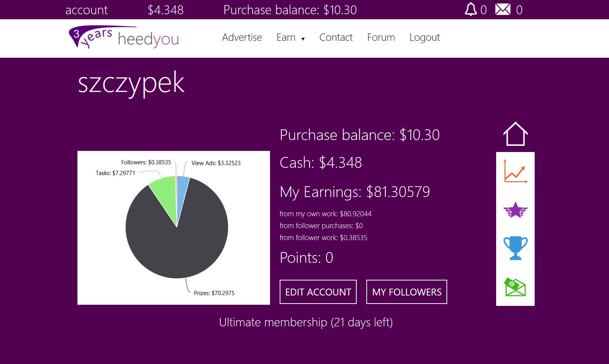Open the Forum link
The image size is (609, 364).
pyautogui.click(x=381, y=37)
